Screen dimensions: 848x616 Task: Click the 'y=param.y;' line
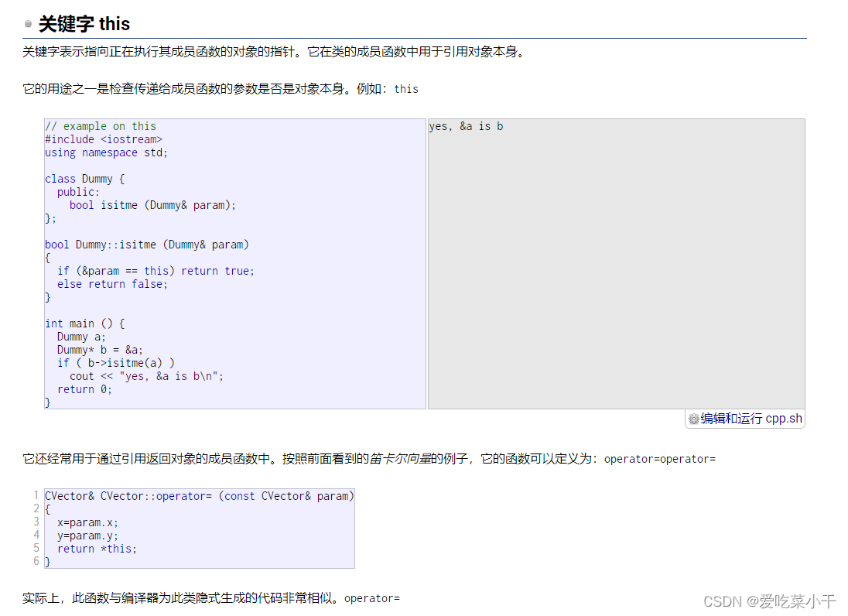pos(87,536)
